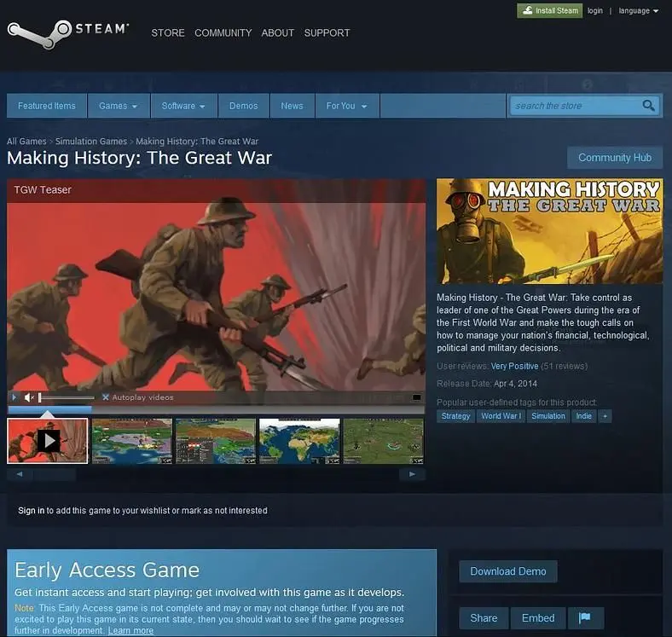The image size is (672, 637).
Task: Select the world map screenshot thumbnail
Action: pyautogui.click(x=299, y=441)
